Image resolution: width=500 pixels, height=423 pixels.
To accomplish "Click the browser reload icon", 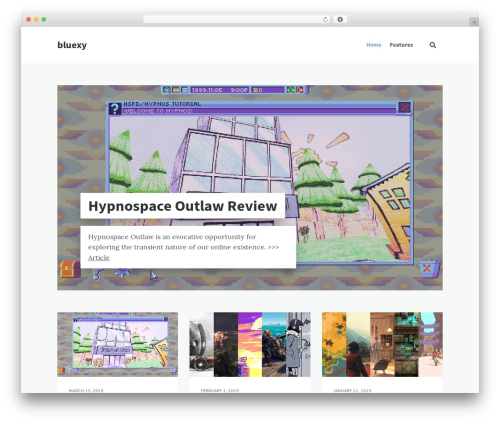I will [x=325, y=20].
